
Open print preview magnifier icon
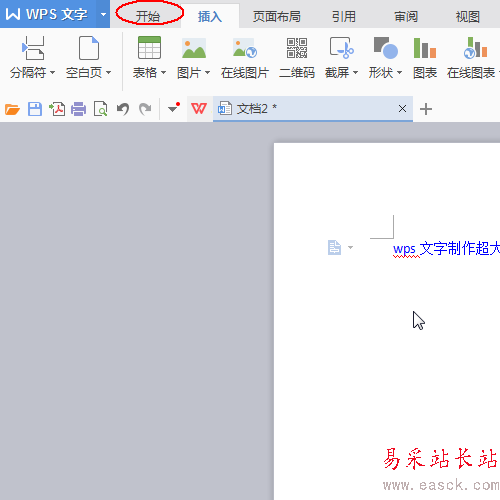click(x=101, y=109)
